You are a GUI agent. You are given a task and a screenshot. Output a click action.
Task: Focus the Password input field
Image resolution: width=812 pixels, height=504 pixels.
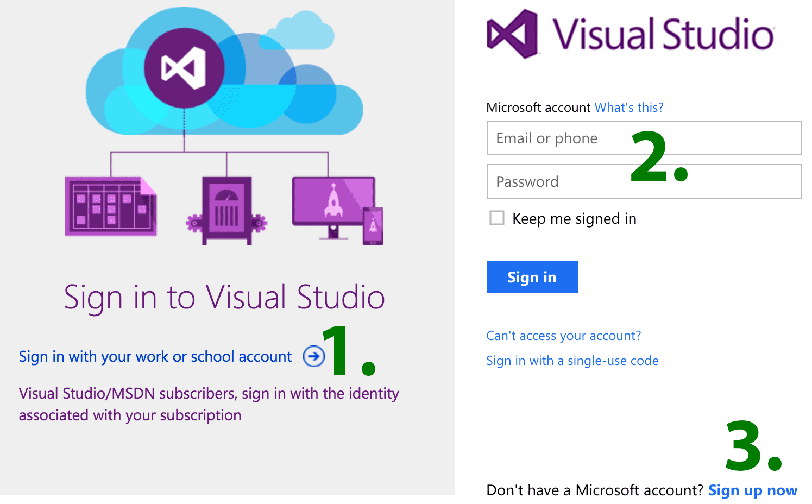[644, 181]
